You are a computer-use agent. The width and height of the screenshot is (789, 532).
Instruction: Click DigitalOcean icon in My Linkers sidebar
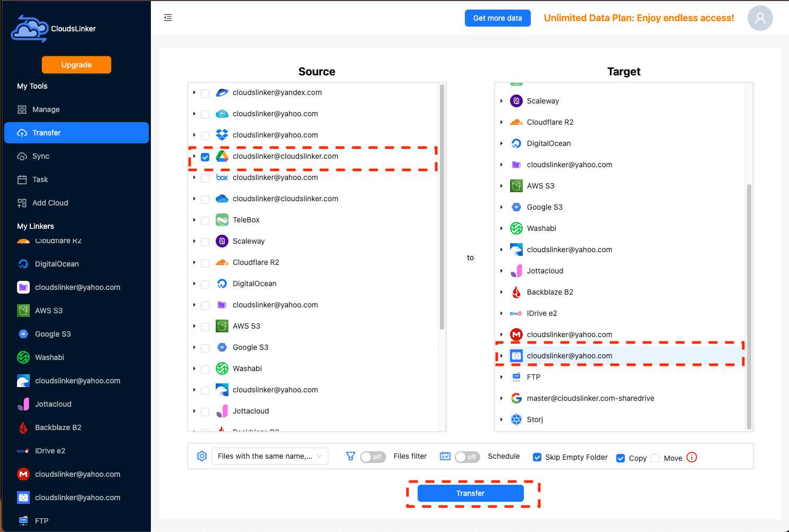tap(23, 264)
